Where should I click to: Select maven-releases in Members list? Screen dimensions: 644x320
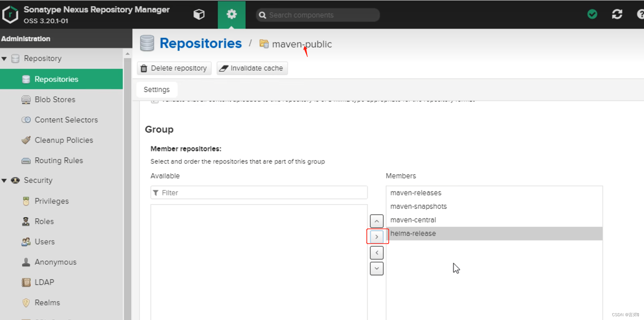click(x=494, y=193)
